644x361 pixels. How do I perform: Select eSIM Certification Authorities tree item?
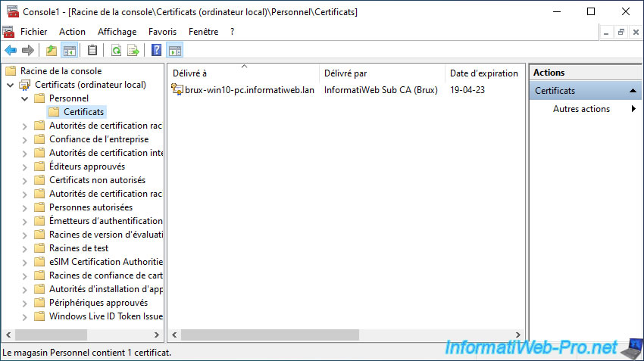[106, 262]
